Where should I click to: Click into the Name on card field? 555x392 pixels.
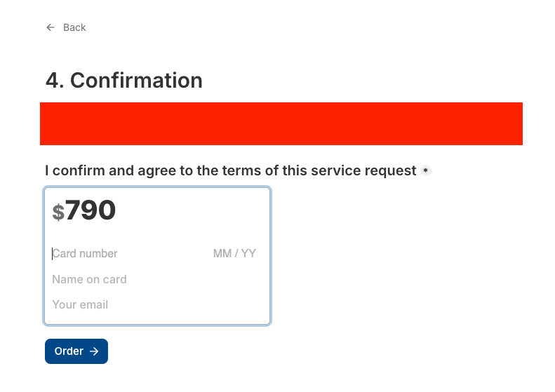pyautogui.click(x=140, y=279)
